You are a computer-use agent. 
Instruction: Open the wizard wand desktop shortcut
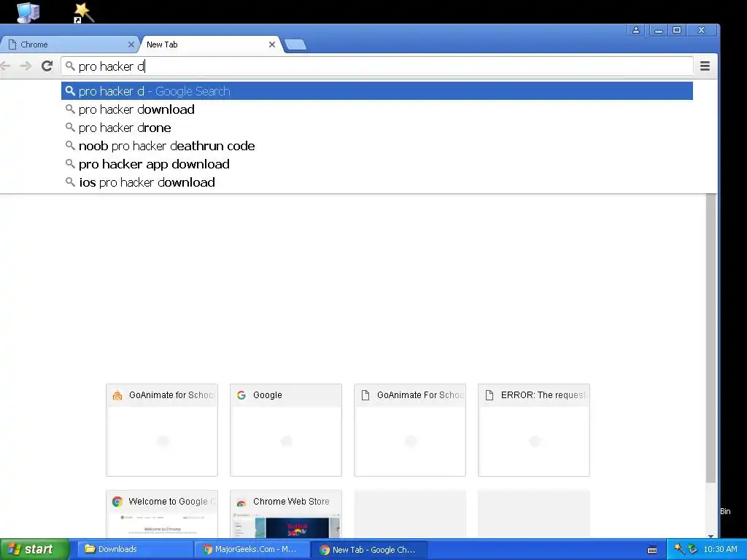click(x=84, y=12)
